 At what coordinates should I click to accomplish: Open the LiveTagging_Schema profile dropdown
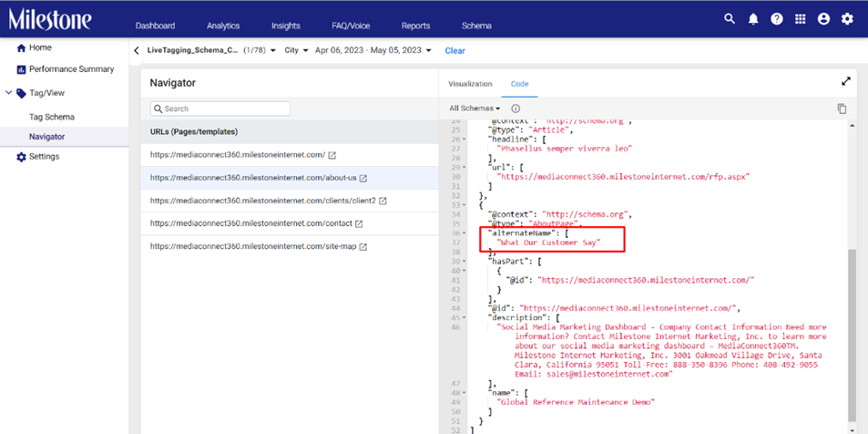coord(211,50)
